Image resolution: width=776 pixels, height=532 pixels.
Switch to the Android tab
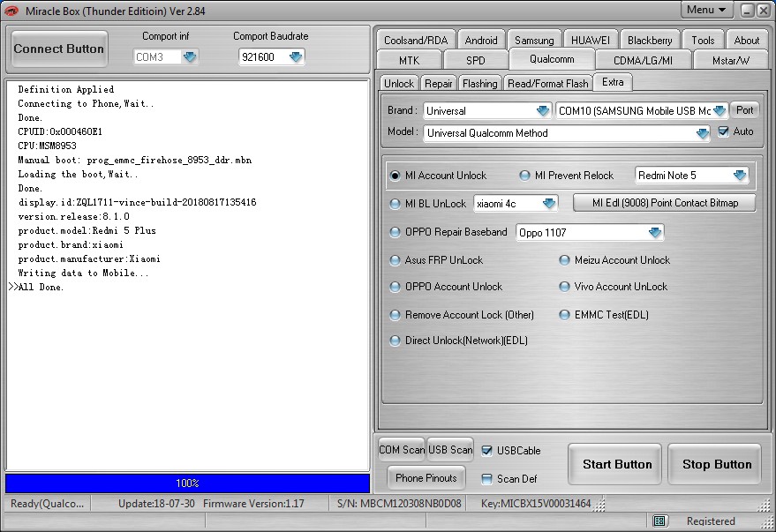coord(481,40)
